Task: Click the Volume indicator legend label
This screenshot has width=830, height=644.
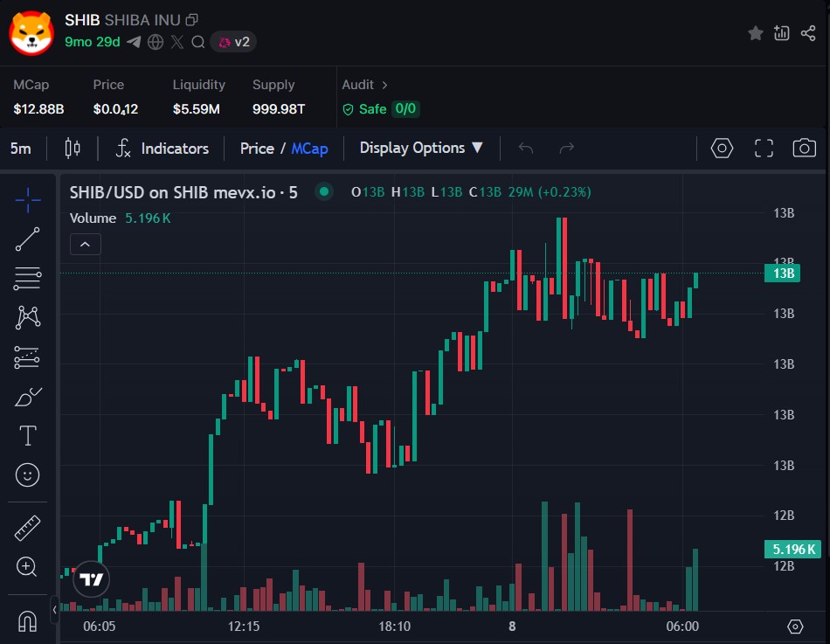Action: (93, 218)
